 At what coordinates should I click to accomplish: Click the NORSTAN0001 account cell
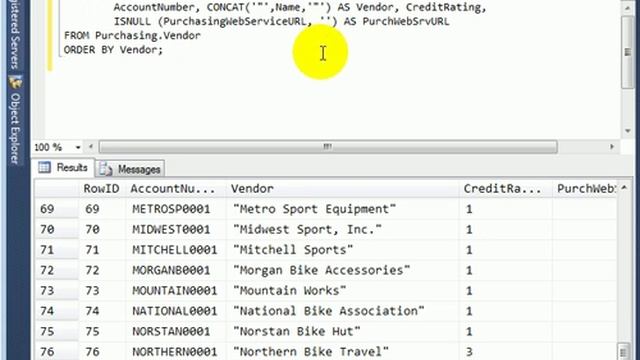(x=176, y=331)
